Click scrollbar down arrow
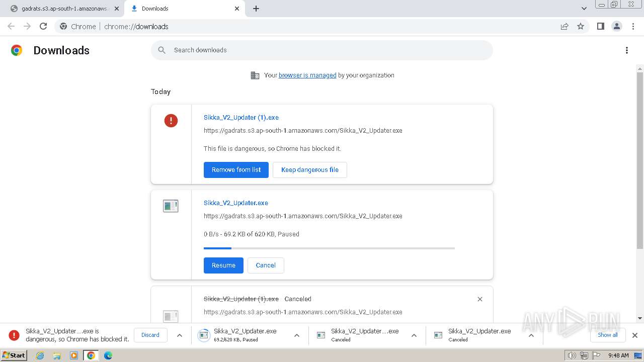Screen dimensions: 644x362 click(x=640, y=318)
